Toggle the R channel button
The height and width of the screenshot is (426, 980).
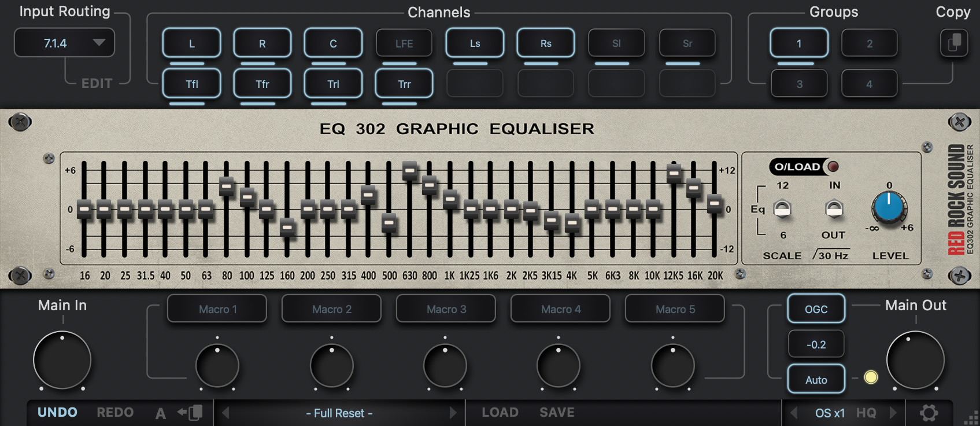coord(262,43)
